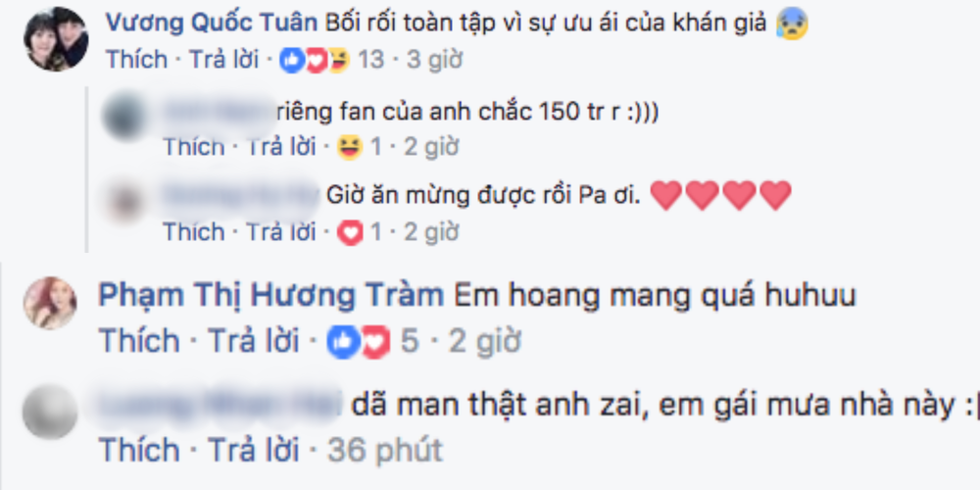This screenshot has width=980, height=490.
Task: Click Thích under the 'dã man thật' comment
Action: (x=139, y=450)
